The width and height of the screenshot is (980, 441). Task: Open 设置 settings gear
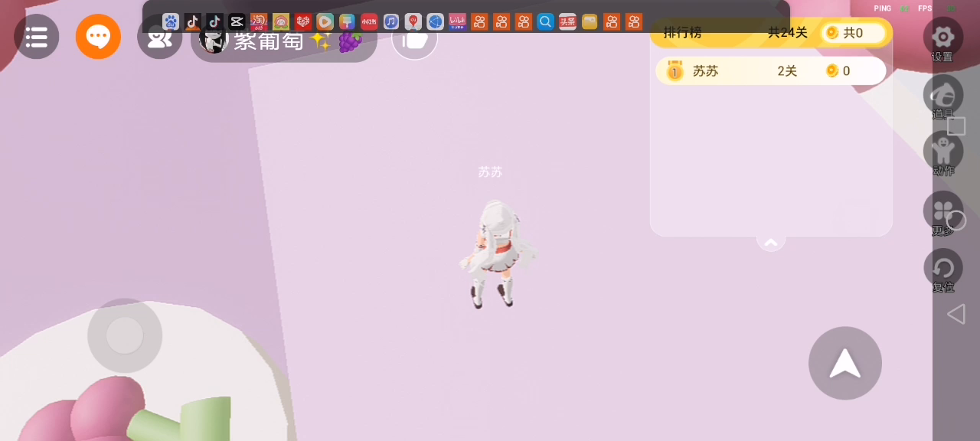click(x=942, y=38)
